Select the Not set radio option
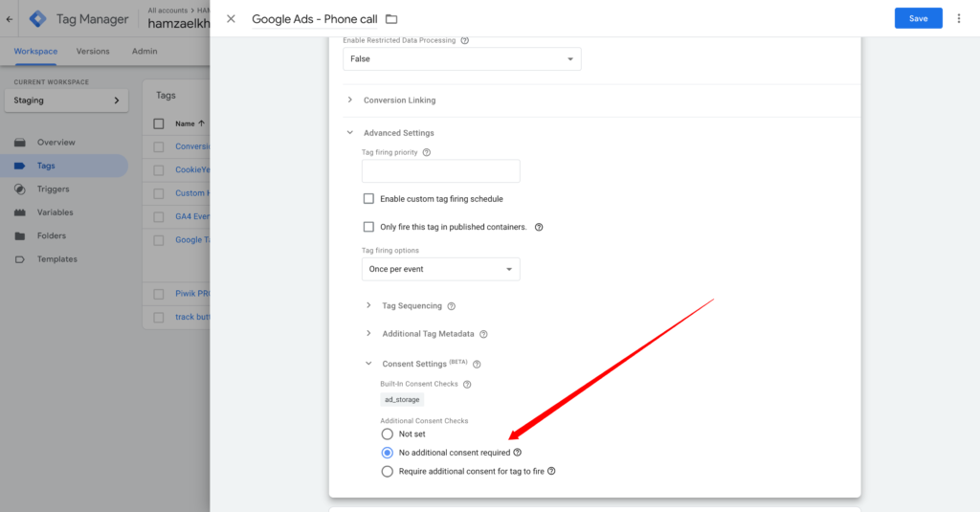This screenshot has width=980, height=512. (x=388, y=434)
